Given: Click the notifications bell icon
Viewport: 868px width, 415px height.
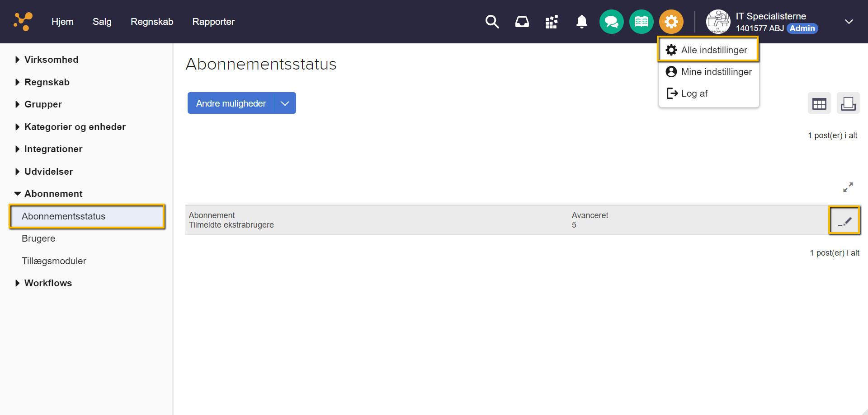Looking at the screenshot, I should [x=581, y=22].
